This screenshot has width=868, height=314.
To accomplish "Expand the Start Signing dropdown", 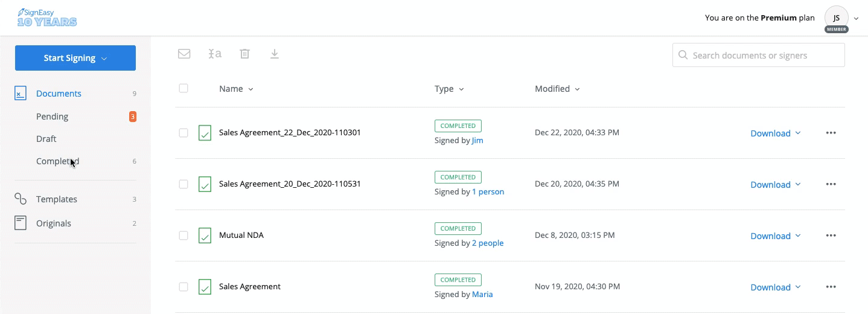I will [75, 58].
